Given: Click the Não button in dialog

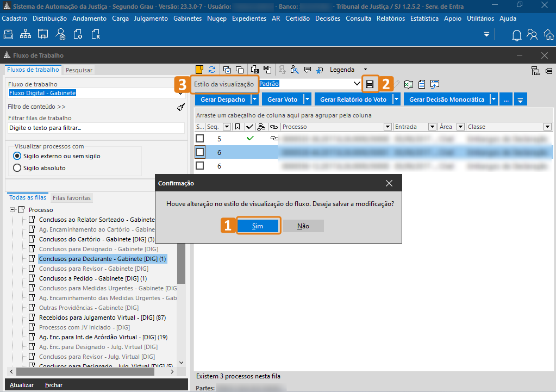Looking at the screenshot, I should [x=303, y=226].
